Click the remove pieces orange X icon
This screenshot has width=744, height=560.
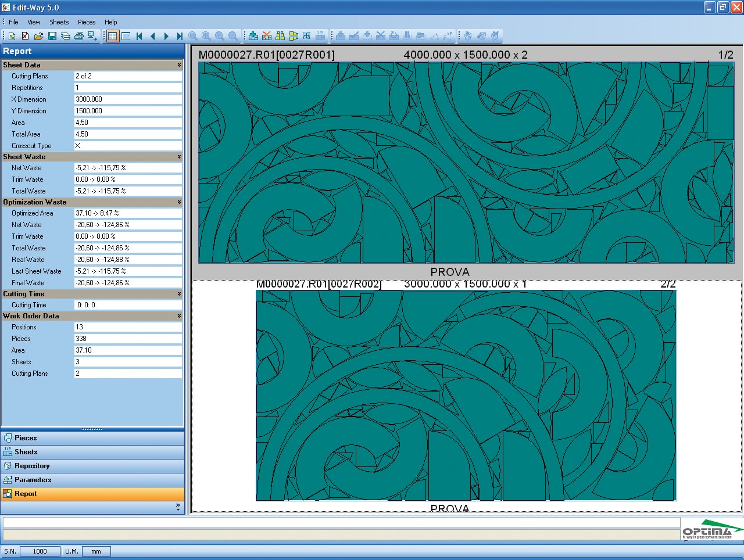click(x=267, y=36)
